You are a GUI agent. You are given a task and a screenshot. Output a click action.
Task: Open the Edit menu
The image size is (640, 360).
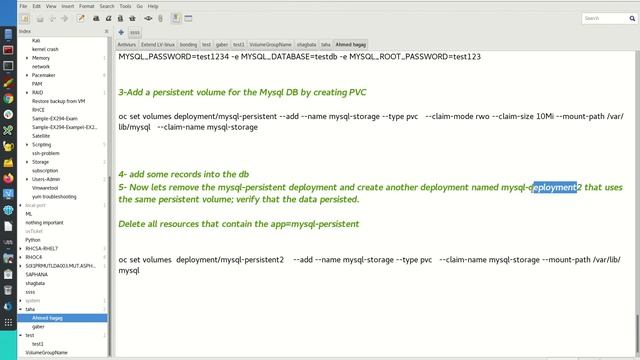tap(36, 6)
